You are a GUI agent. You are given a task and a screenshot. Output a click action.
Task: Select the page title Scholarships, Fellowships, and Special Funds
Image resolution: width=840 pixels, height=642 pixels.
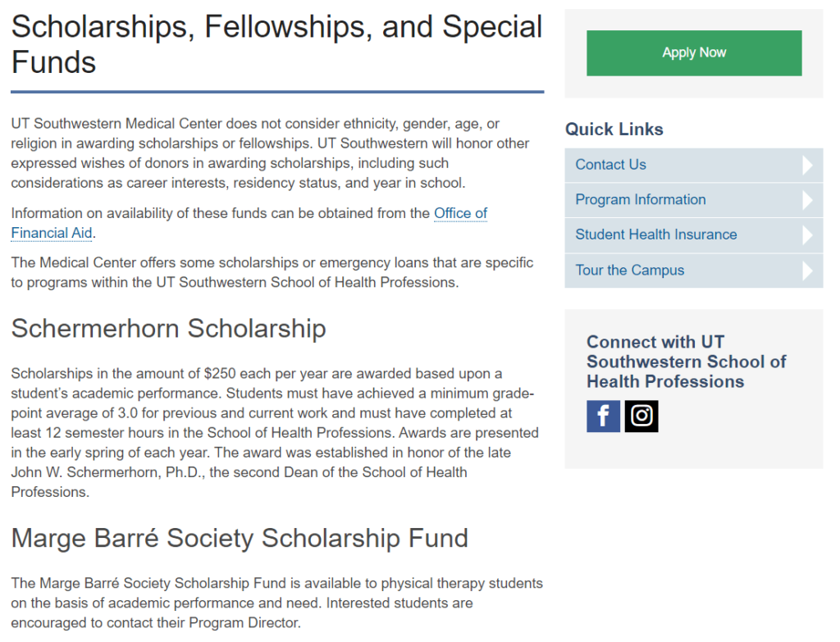[276, 44]
